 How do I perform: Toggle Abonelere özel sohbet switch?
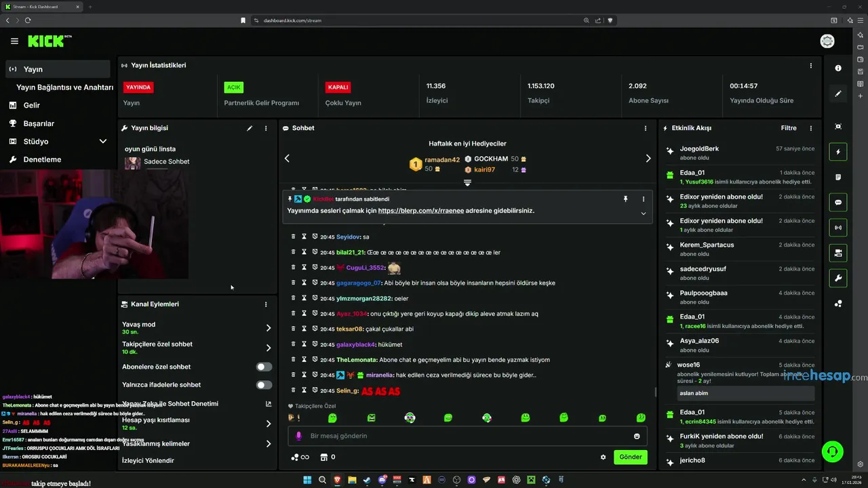[264, 367]
